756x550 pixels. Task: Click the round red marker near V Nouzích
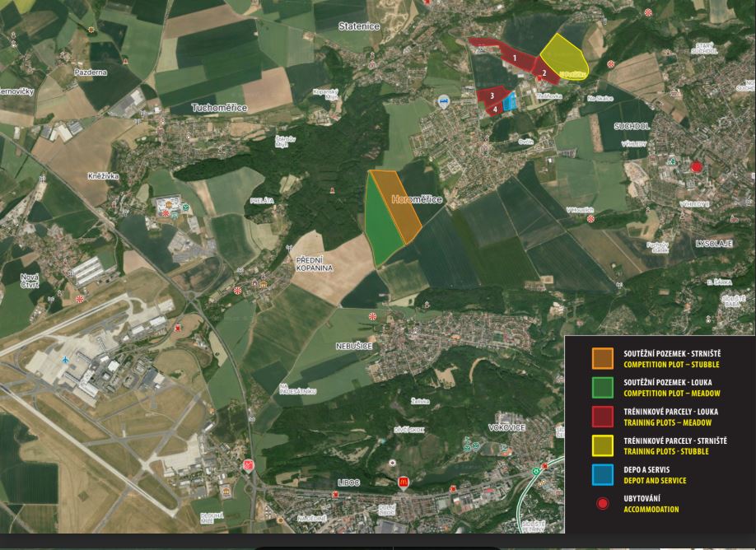coord(590,219)
